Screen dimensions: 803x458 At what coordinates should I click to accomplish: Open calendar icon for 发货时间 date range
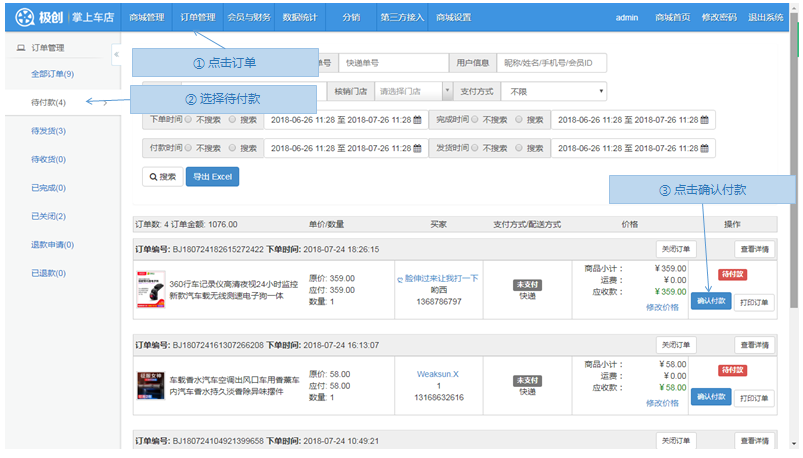pos(704,148)
